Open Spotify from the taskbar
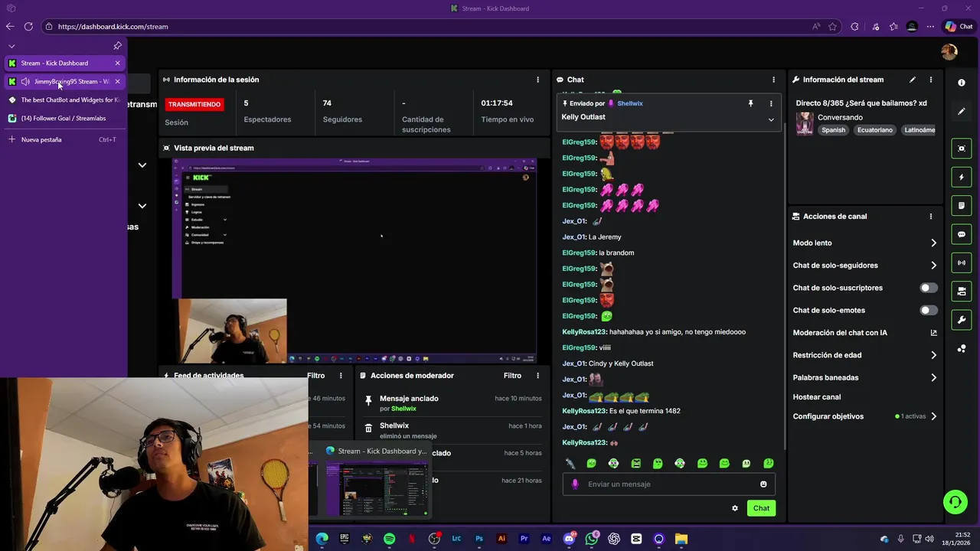Image resolution: width=980 pixels, height=551 pixels. tap(389, 539)
